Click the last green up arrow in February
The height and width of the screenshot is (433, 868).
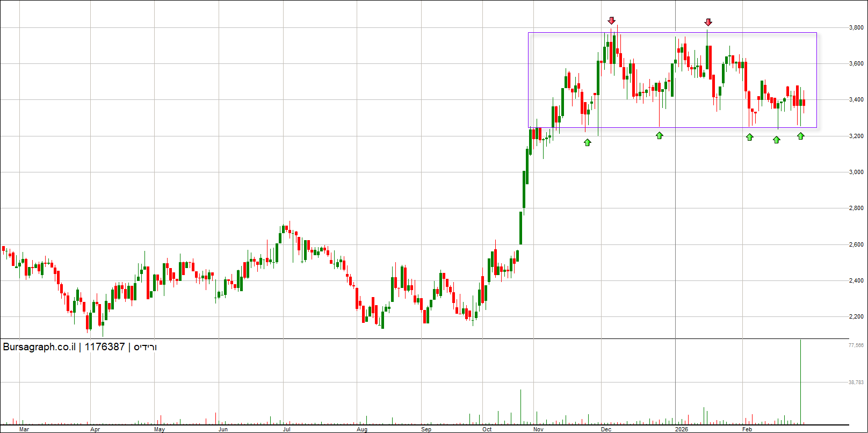pos(801,136)
